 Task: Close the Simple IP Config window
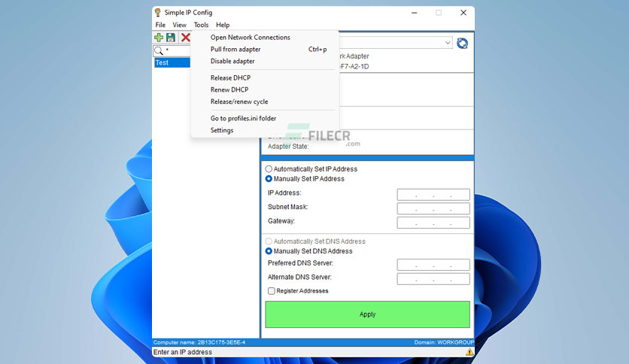463,13
